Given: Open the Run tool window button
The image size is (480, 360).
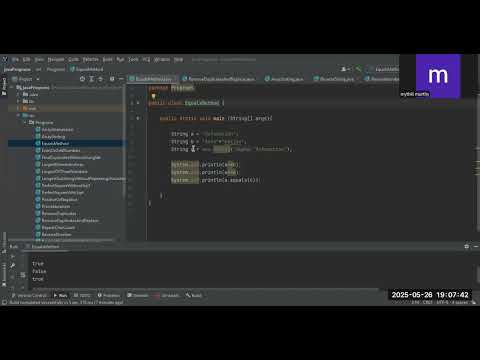Looking at the screenshot, I should [60, 295].
